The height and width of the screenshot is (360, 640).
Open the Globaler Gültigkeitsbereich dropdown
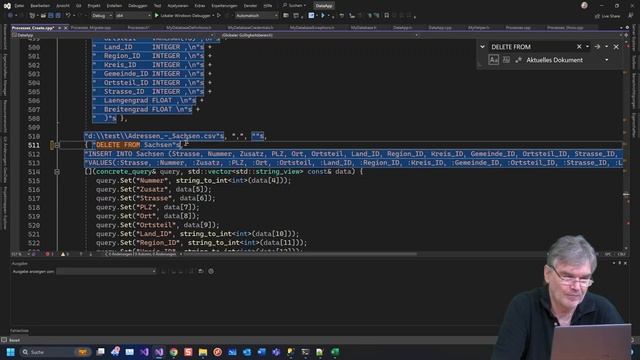(320, 36)
